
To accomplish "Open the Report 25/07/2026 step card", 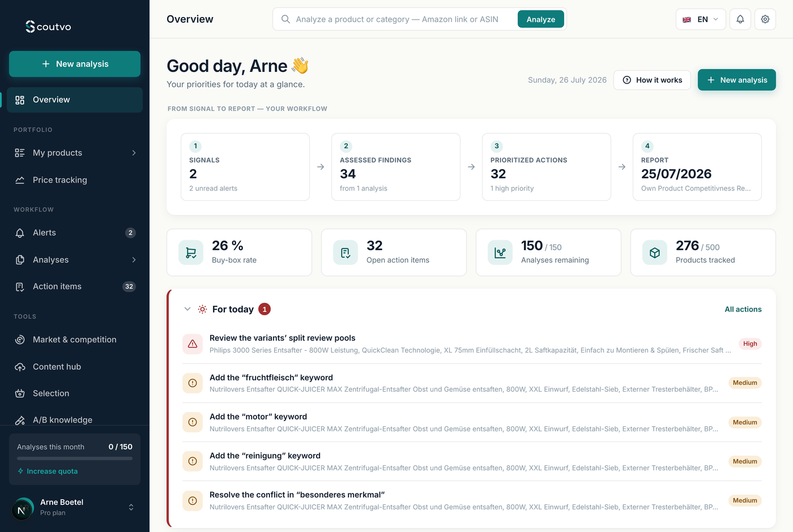I will click(697, 167).
